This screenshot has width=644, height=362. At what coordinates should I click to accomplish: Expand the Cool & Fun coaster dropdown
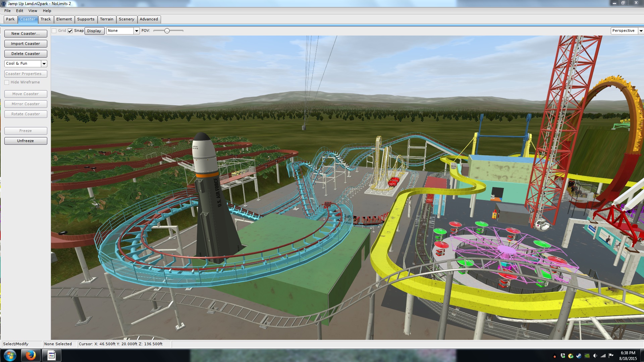coord(44,64)
